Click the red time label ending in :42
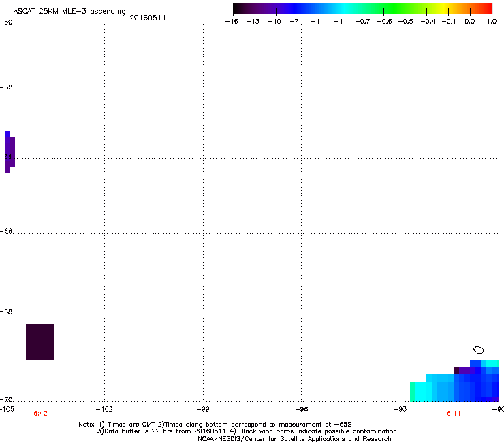The width and height of the screenshot is (504, 443). point(40,414)
